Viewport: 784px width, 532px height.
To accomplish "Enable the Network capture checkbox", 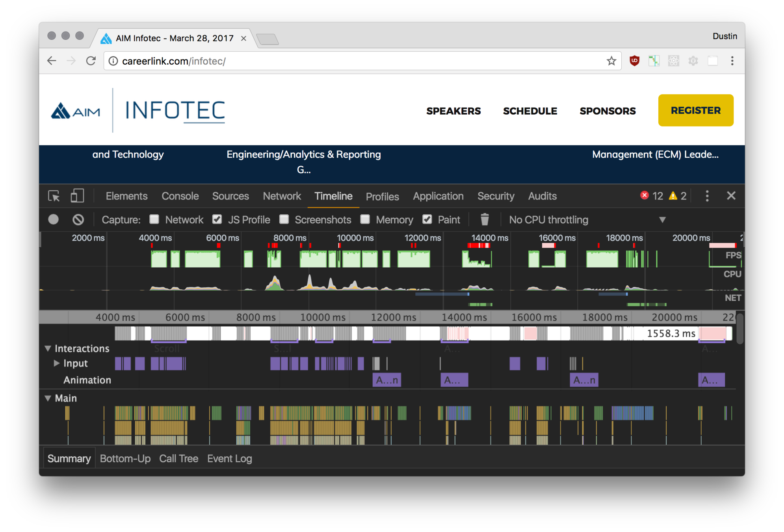I will pos(154,219).
